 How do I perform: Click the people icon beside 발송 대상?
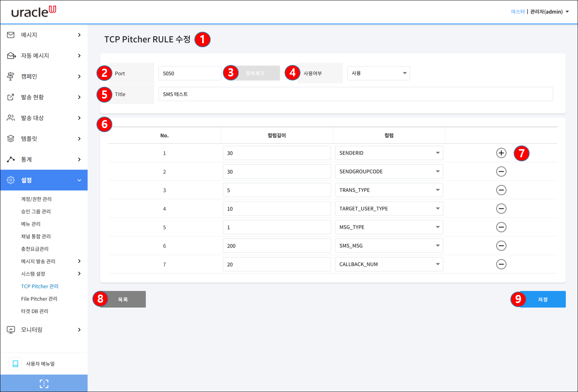tap(11, 118)
